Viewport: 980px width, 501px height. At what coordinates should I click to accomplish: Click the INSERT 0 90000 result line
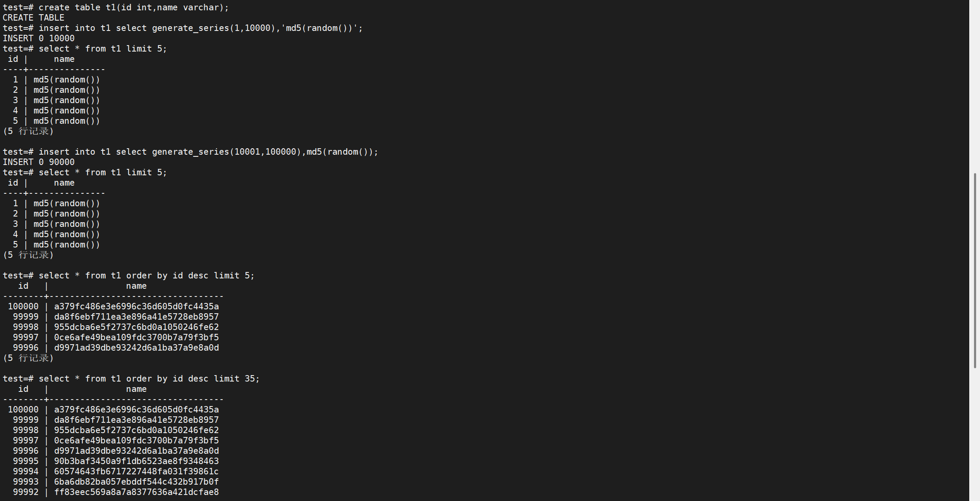click(x=39, y=162)
